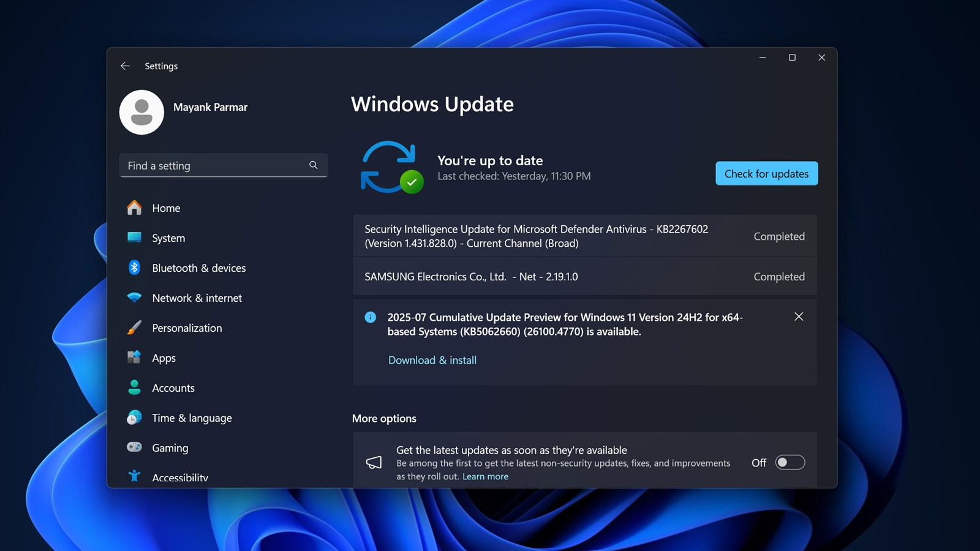The image size is (980, 551).
Task: Click the blue info icon on update notice
Action: (370, 317)
